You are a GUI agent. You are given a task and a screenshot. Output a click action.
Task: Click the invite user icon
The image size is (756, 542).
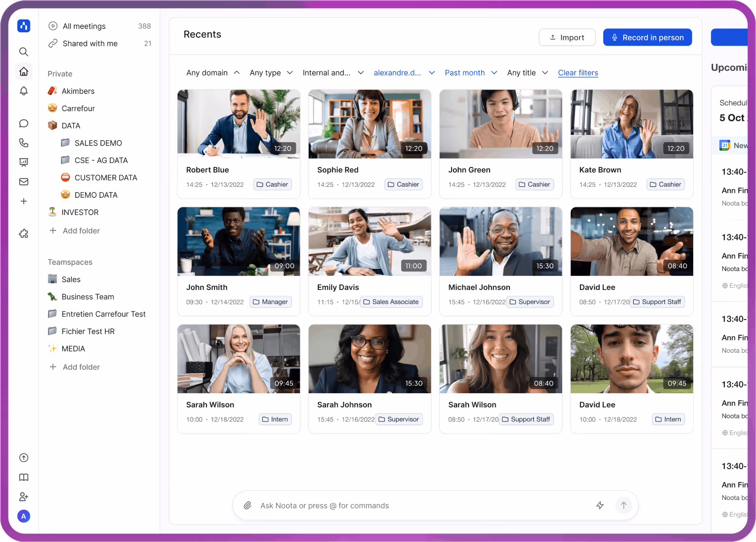click(23, 497)
